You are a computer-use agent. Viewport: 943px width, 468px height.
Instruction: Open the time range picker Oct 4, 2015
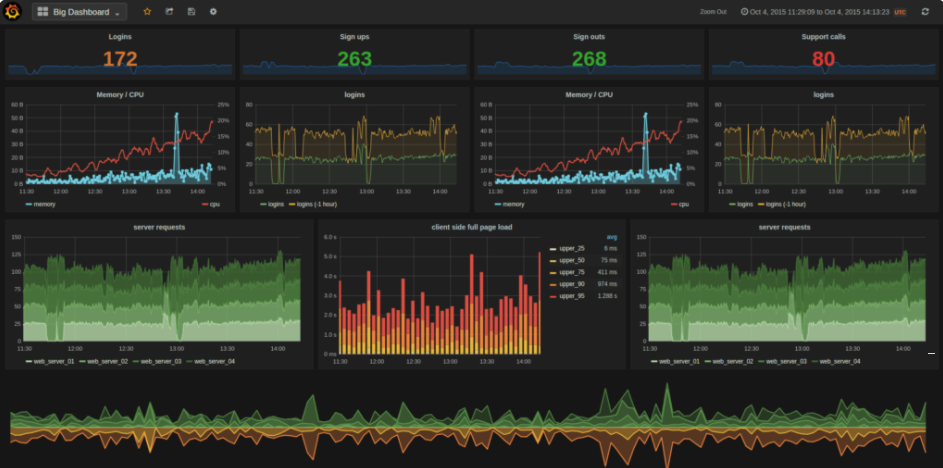pos(816,12)
